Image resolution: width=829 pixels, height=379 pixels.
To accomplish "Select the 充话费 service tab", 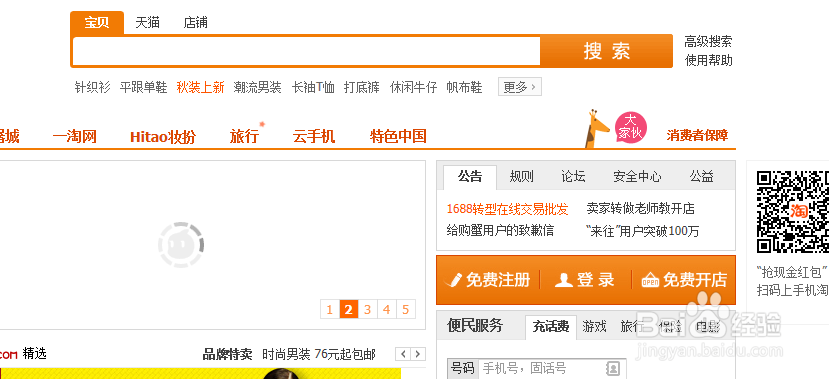I will 551,327.
